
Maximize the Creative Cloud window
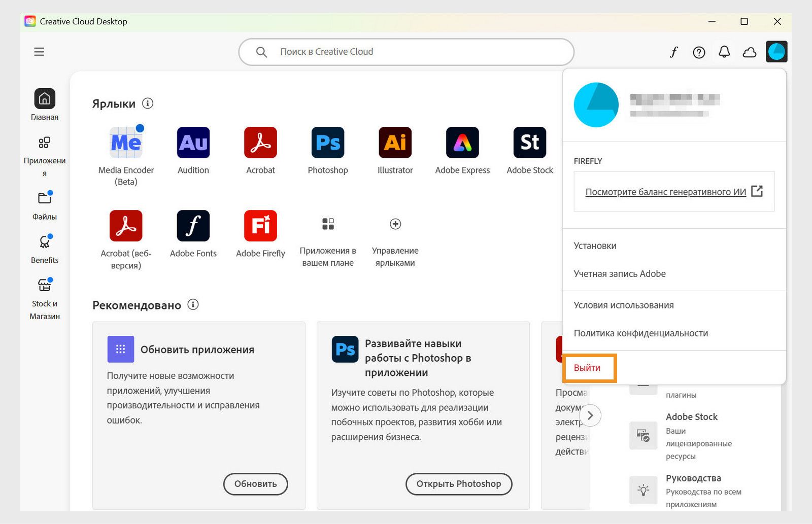coord(744,21)
